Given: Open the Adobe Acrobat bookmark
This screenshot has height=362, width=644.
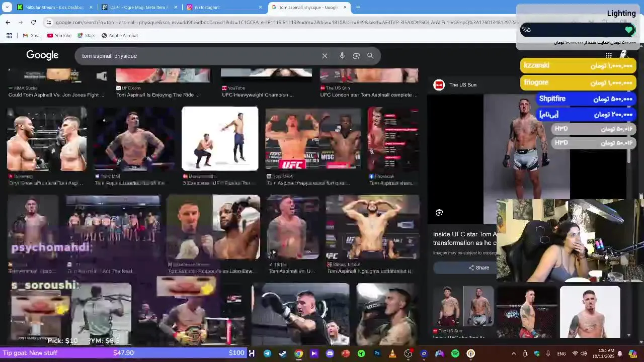Looking at the screenshot, I should point(120,35).
